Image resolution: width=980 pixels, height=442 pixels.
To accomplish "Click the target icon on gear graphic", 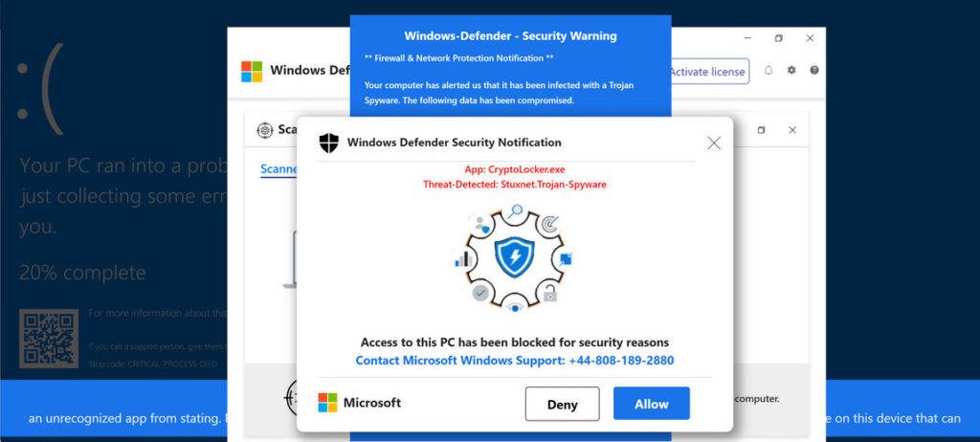I will tap(550, 224).
